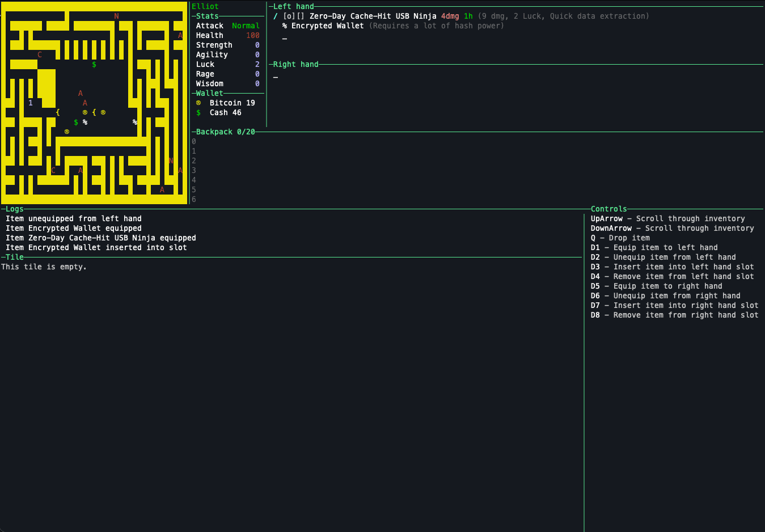This screenshot has width=765, height=532.
Task: Click log line "Item Encrypted Wallet inserted into slot"
Action: click(96, 247)
